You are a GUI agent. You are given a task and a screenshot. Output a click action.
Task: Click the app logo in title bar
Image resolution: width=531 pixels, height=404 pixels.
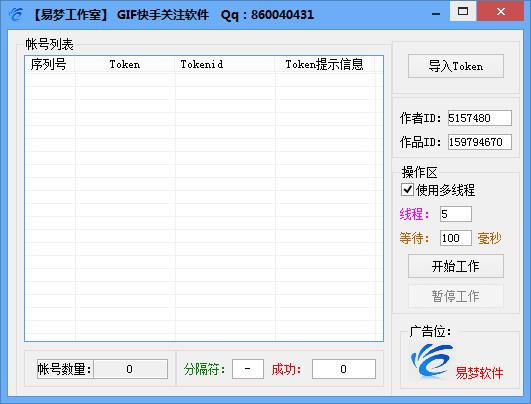click(x=16, y=15)
